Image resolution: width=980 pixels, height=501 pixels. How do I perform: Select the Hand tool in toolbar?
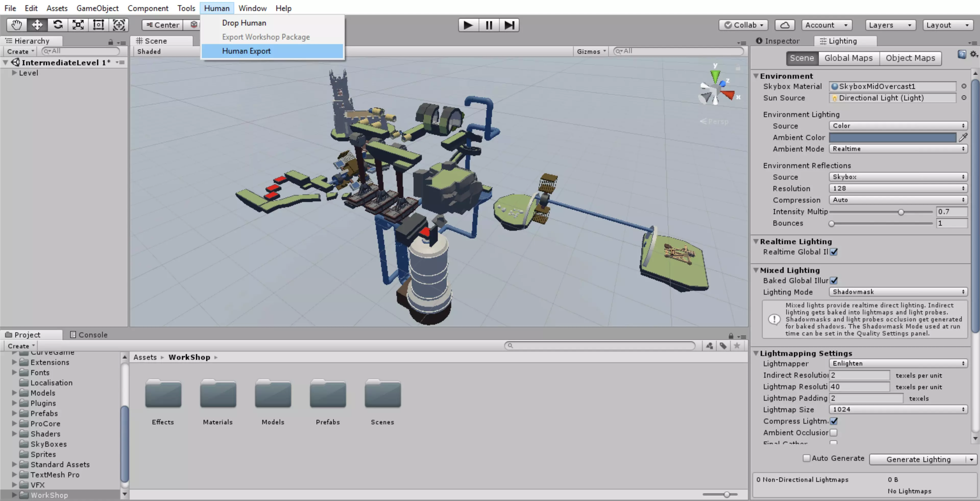tap(16, 25)
